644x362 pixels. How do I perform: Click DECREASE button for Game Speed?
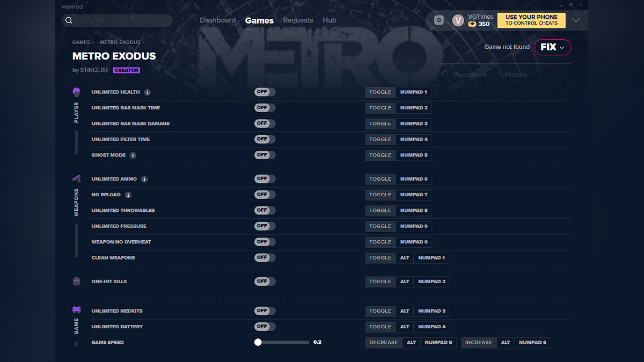(x=384, y=343)
